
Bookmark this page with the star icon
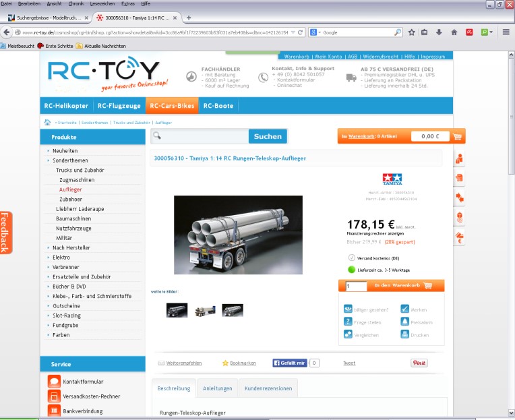point(412,32)
